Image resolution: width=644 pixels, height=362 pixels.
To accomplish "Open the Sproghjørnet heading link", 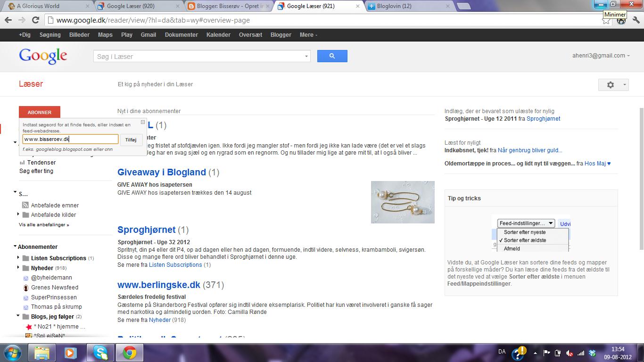I will [x=146, y=230].
